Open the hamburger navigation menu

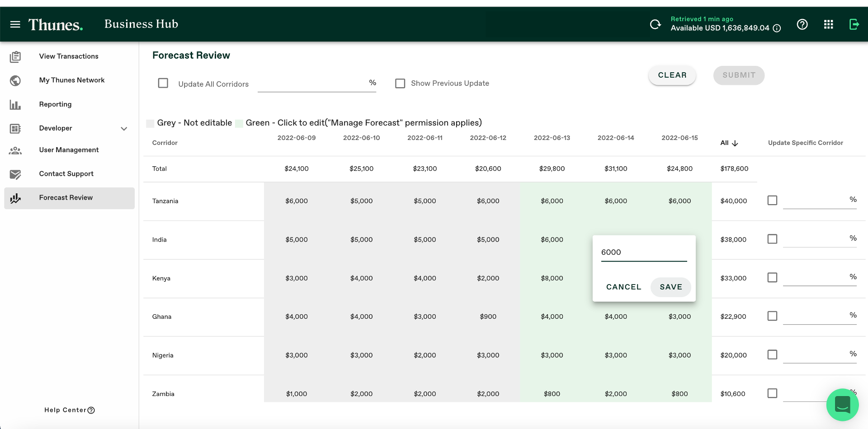15,24
